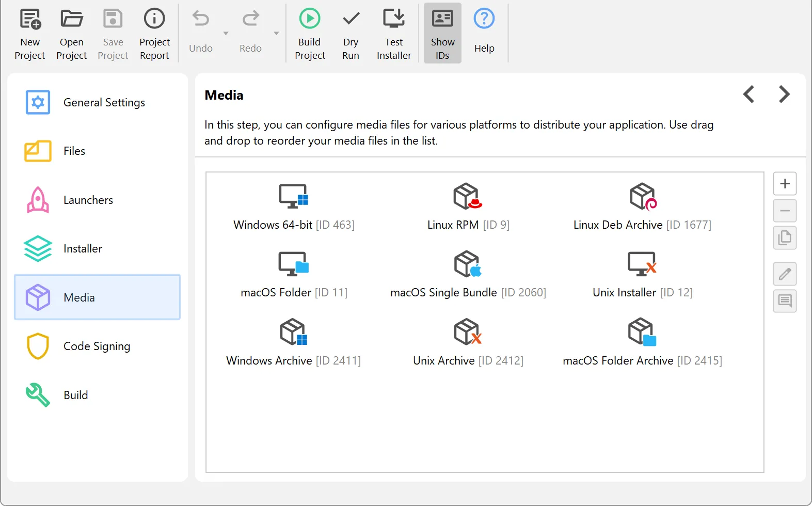The height and width of the screenshot is (506, 812).
Task: Open the Code Signing section
Action: point(98,346)
